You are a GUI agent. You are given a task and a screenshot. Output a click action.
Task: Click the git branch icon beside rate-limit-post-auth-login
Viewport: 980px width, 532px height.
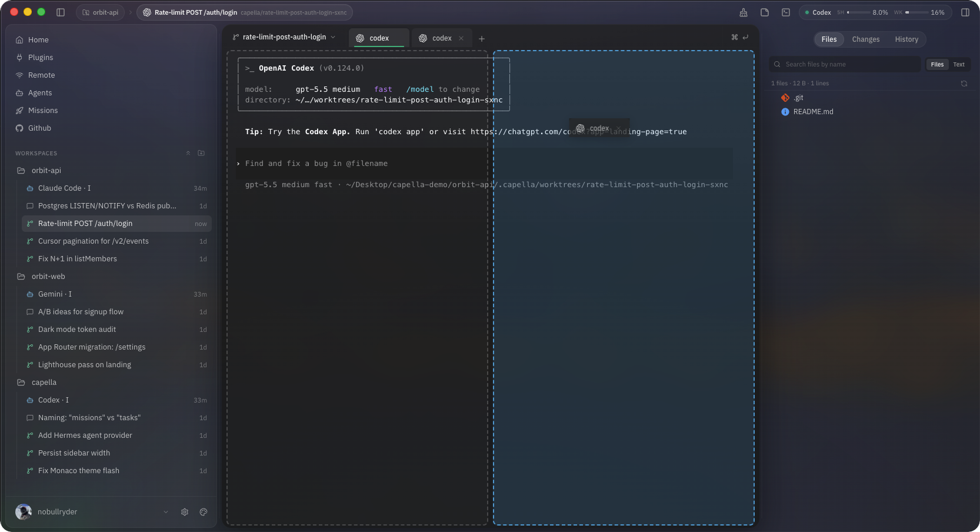tap(236, 37)
